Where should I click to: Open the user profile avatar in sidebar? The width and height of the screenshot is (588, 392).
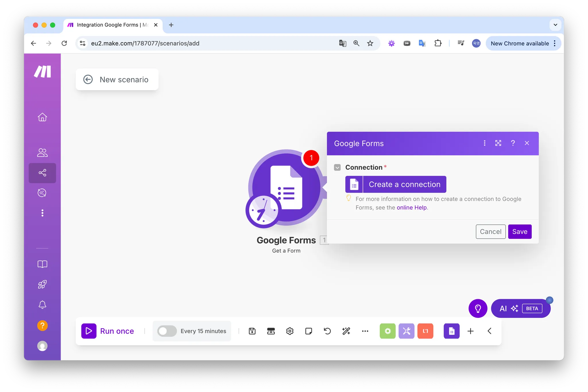(42, 346)
